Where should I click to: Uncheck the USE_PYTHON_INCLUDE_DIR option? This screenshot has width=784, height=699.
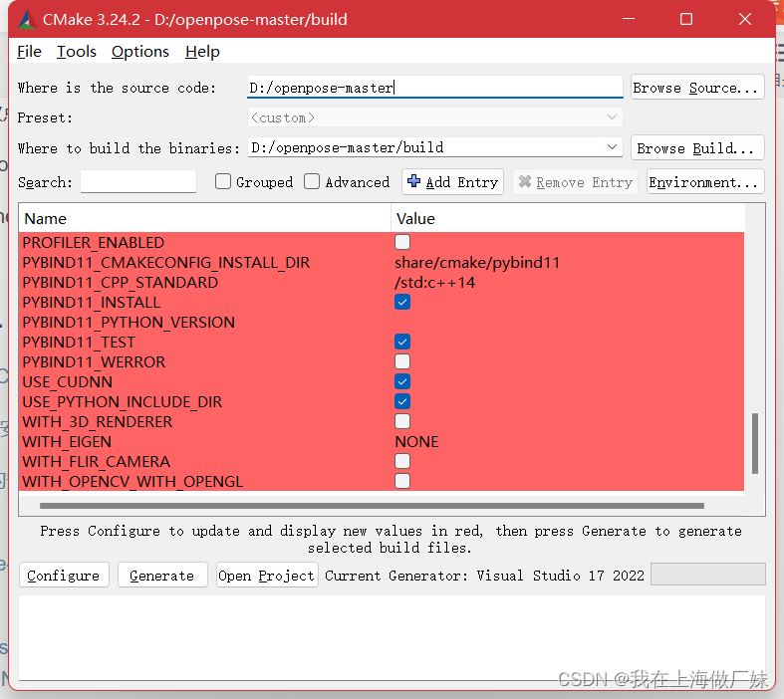tap(402, 401)
